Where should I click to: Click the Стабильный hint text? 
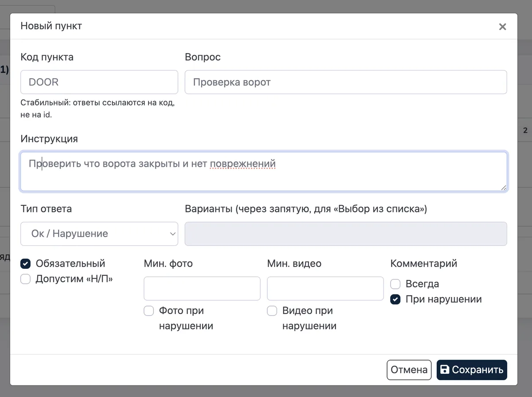[98, 109]
